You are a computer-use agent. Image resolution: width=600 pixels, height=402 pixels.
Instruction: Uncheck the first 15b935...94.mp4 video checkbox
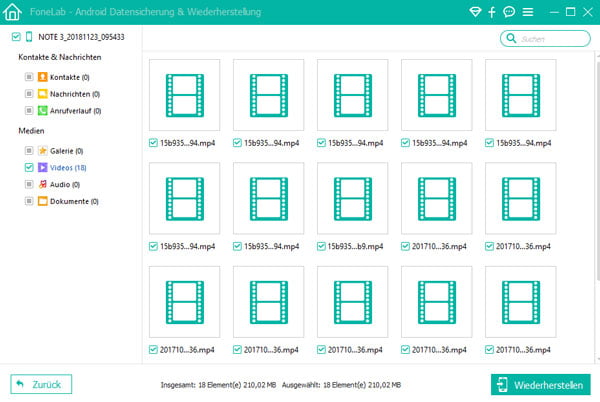point(152,143)
